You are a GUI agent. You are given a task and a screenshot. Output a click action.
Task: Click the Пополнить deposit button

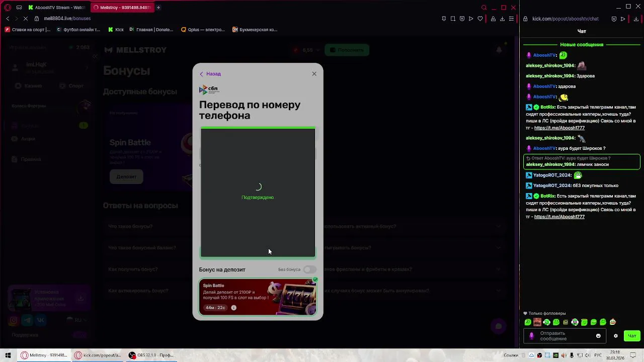click(347, 50)
